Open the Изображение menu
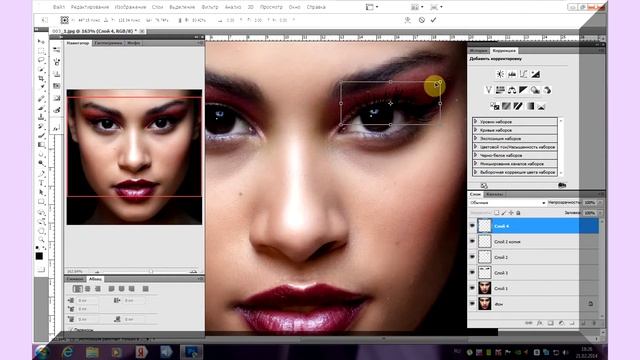This screenshot has height=360, width=640. [x=130, y=7]
